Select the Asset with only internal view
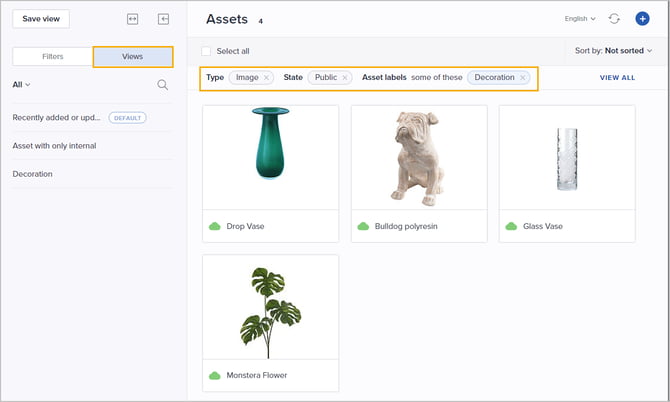The image size is (670, 402). pyautogui.click(x=54, y=146)
